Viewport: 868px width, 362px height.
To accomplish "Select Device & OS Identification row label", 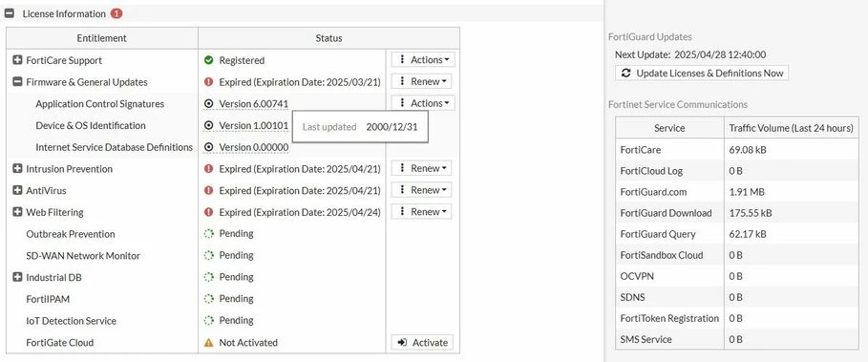I will (90, 126).
